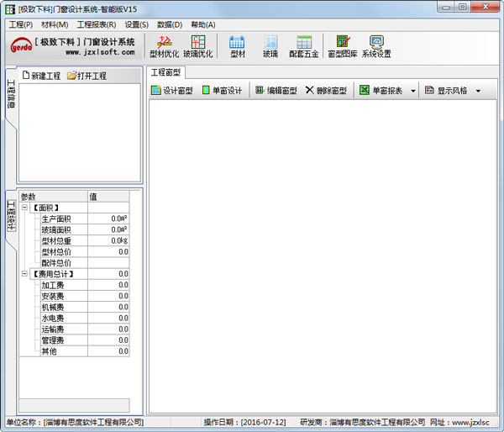Click the 参数 column header
Screen dimensions: 504x432
(x=54, y=197)
